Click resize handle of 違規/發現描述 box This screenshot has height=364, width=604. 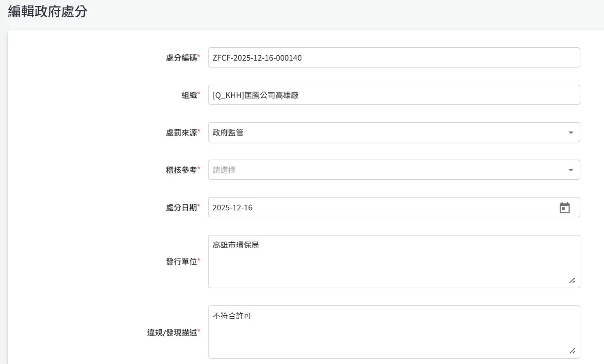click(x=572, y=351)
